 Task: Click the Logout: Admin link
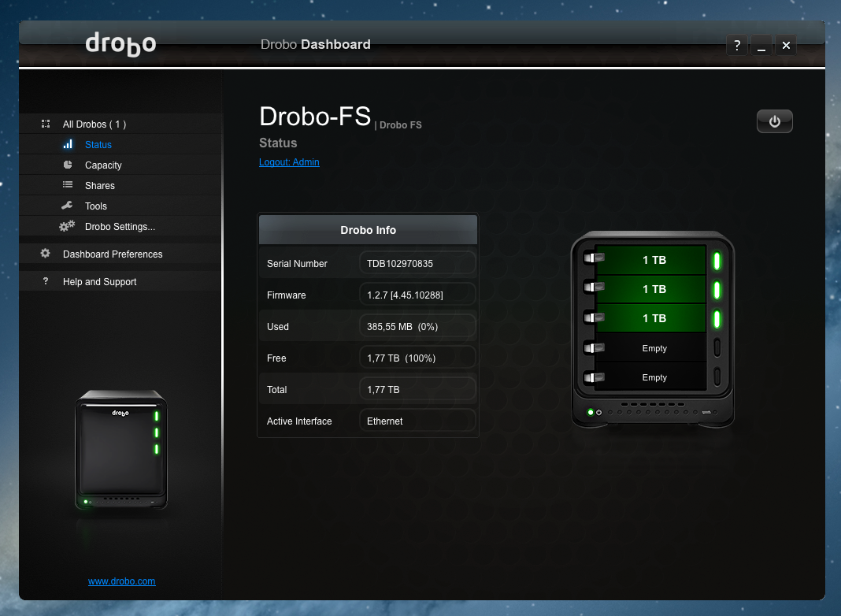[289, 162]
